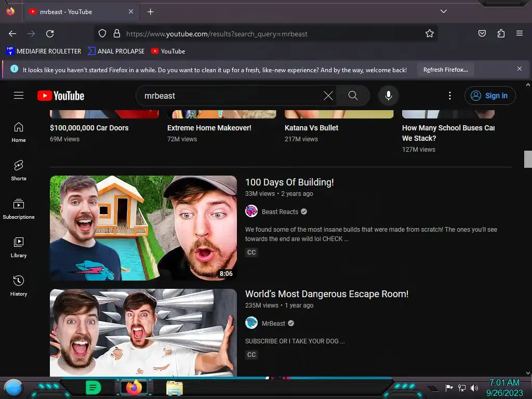Screen dimensions: 532x399
Task: Click the "235M views" text
Action: [262, 305]
